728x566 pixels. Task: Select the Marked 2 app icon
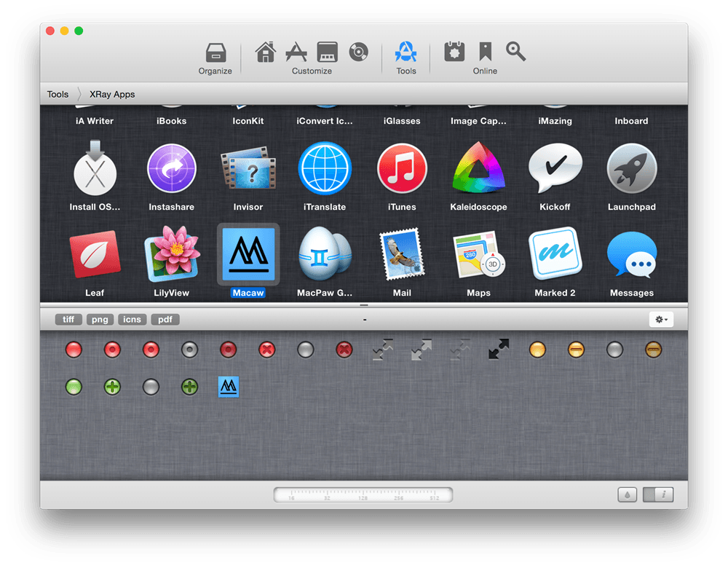pos(555,254)
